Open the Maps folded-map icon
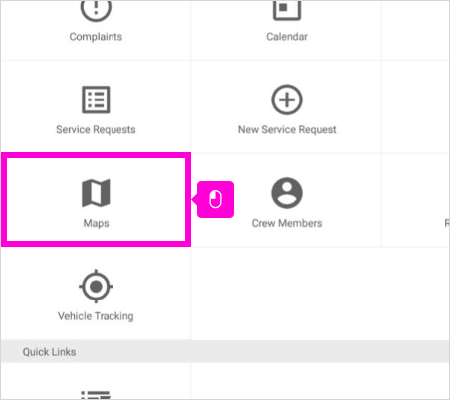Image resolution: width=450 pixels, height=400 pixels. (x=96, y=193)
